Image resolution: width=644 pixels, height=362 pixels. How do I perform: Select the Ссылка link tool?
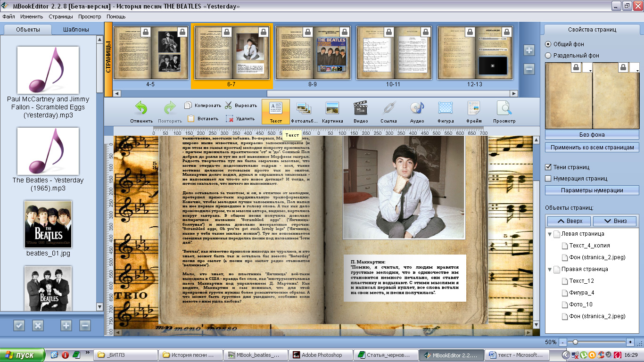[388, 112]
